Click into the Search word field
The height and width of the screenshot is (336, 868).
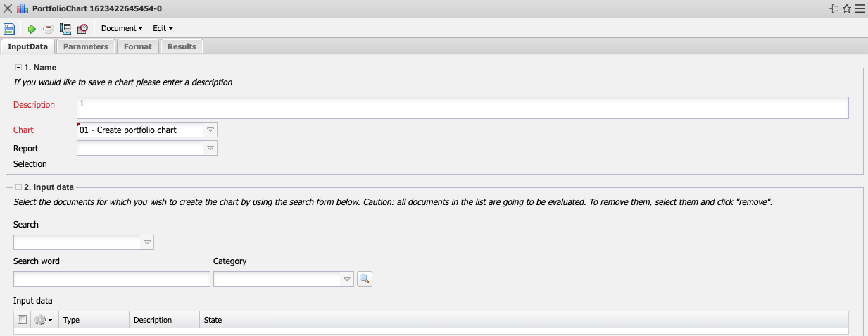pyautogui.click(x=112, y=280)
